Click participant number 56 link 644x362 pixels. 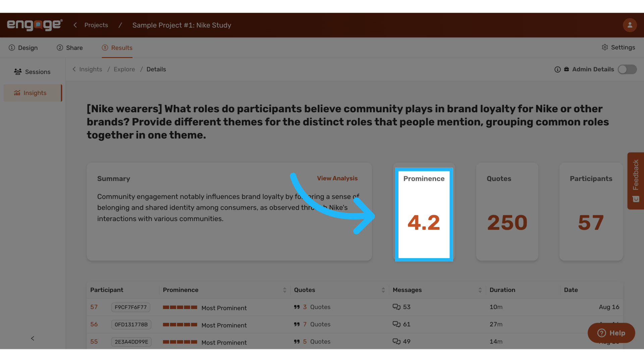pyautogui.click(x=94, y=324)
